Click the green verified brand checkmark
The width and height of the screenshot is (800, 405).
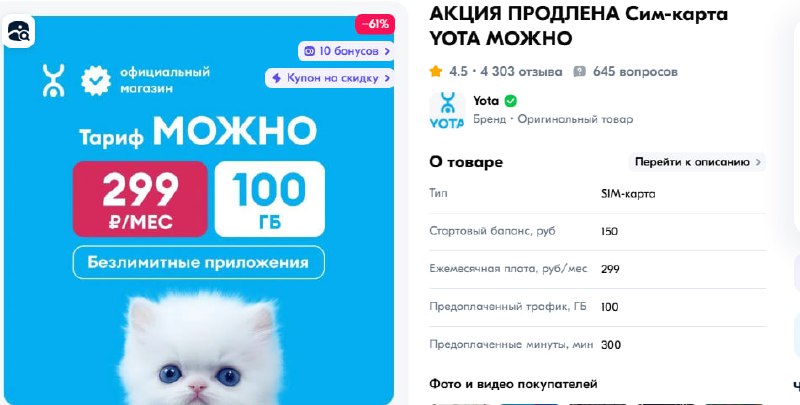[511, 101]
